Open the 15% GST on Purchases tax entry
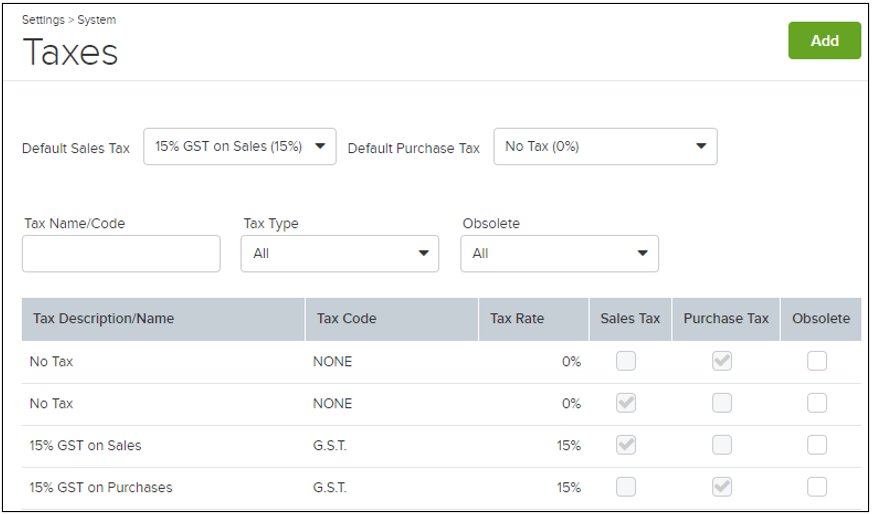Screen dimensions: 872x514 pyautogui.click(x=101, y=488)
